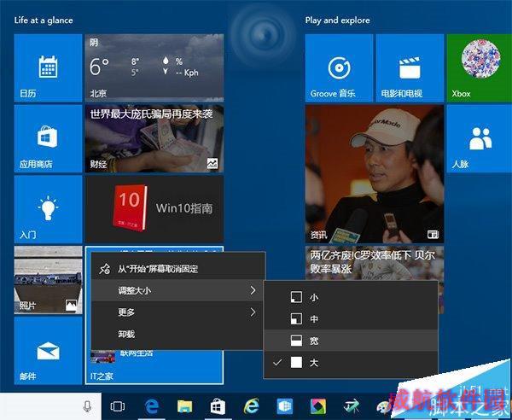Choose 大 large tile size

(351, 363)
